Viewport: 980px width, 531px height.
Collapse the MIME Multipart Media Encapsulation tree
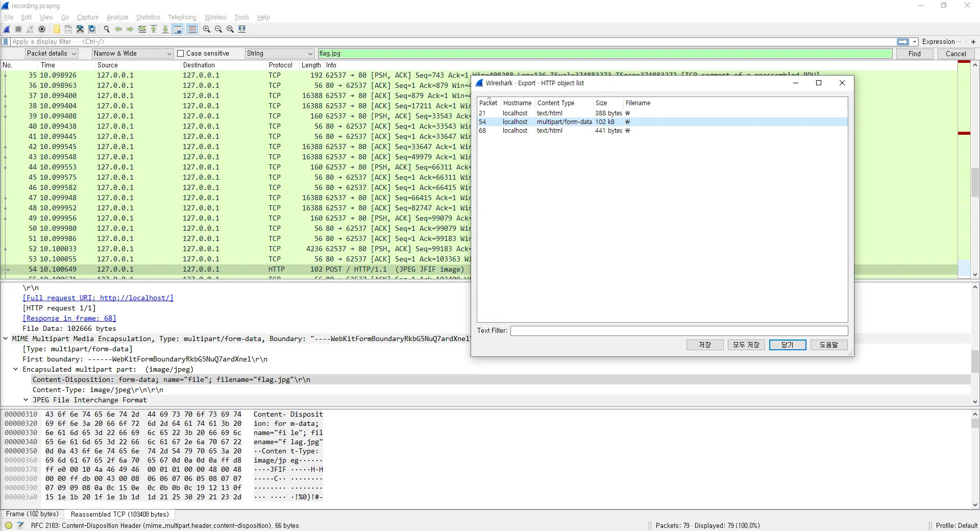[6, 339]
